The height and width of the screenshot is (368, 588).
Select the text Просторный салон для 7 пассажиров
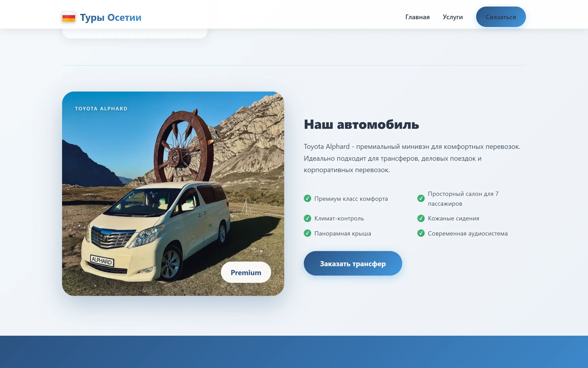463,199
